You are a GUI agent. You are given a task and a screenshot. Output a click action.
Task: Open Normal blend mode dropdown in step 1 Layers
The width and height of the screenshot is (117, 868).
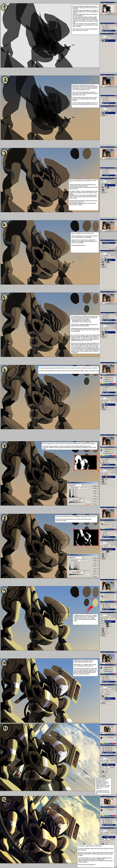point(104,36)
